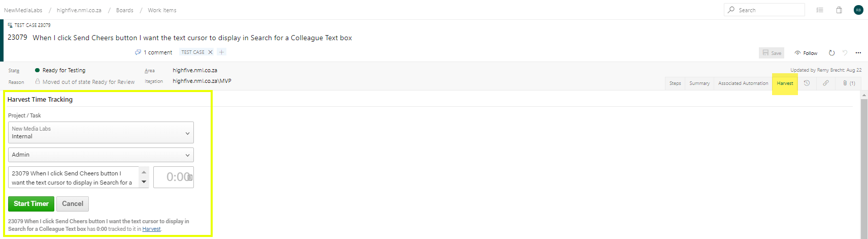Open the Attachments paperclip tab
This screenshot has width=868, height=239.
[848, 83]
